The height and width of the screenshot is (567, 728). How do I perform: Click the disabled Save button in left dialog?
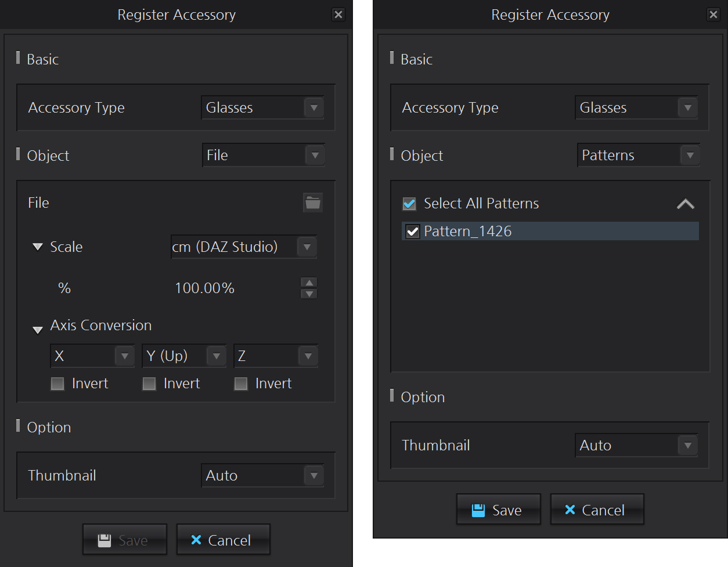point(125,540)
